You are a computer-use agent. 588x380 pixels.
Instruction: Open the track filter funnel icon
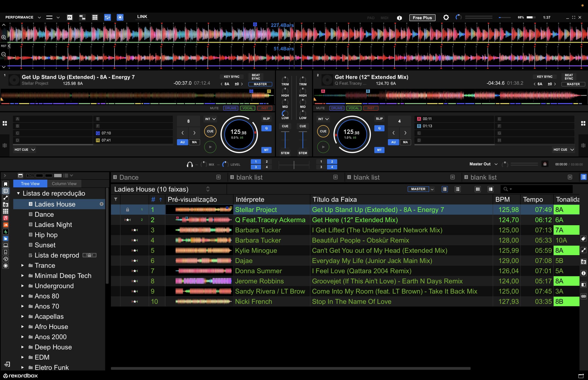(x=116, y=199)
